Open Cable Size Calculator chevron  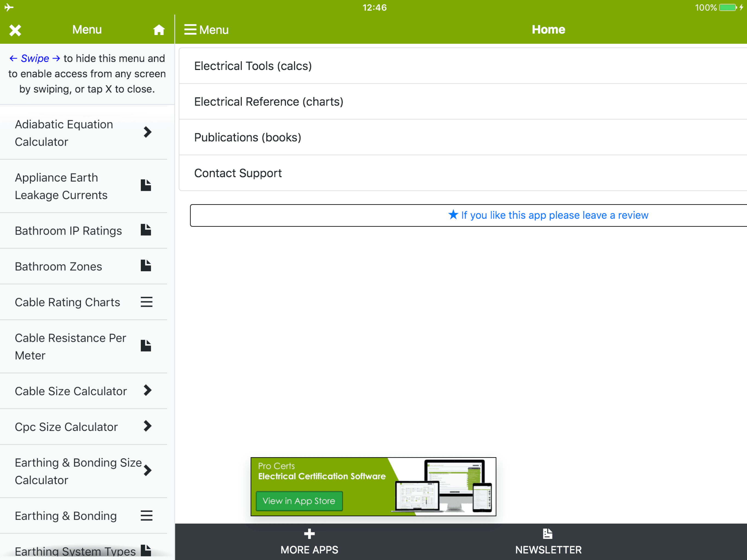coord(147,390)
